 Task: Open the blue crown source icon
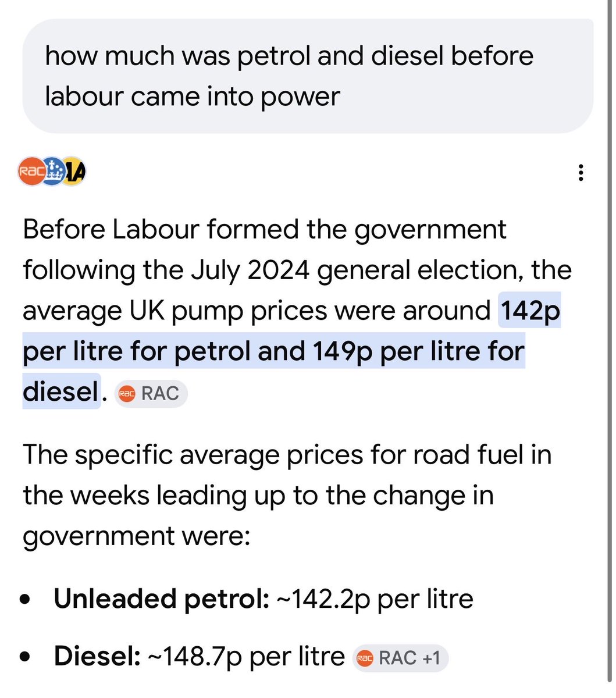tap(52, 172)
